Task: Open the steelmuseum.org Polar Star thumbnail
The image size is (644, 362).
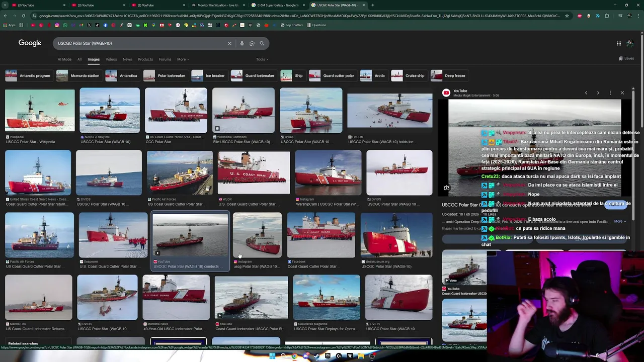Action: pos(396,235)
